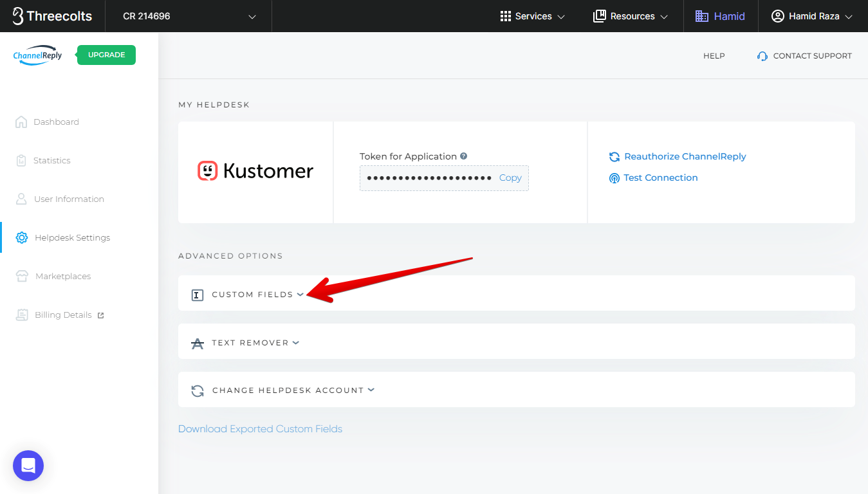
Task: Click Download Exported Custom Fields link
Action: point(260,429)
